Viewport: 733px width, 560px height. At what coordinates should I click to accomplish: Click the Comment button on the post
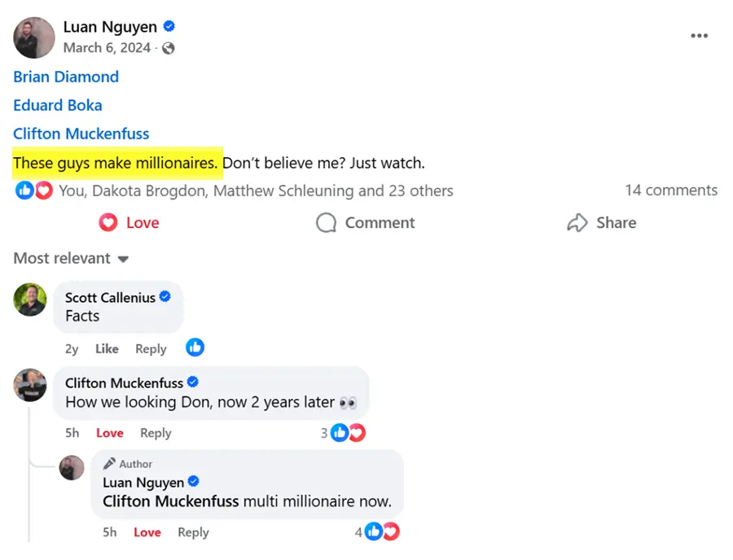pyautogui.click(x=366, y=223)
